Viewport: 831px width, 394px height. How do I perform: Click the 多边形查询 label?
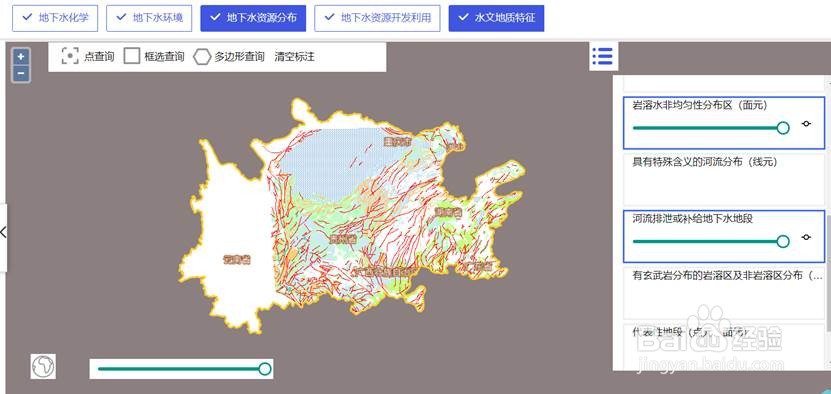240,57
